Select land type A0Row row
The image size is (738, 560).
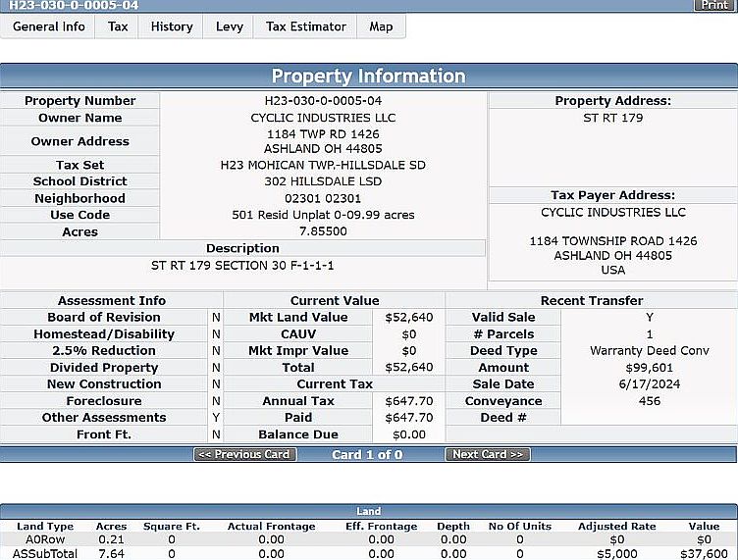click(x=369, y=539)
